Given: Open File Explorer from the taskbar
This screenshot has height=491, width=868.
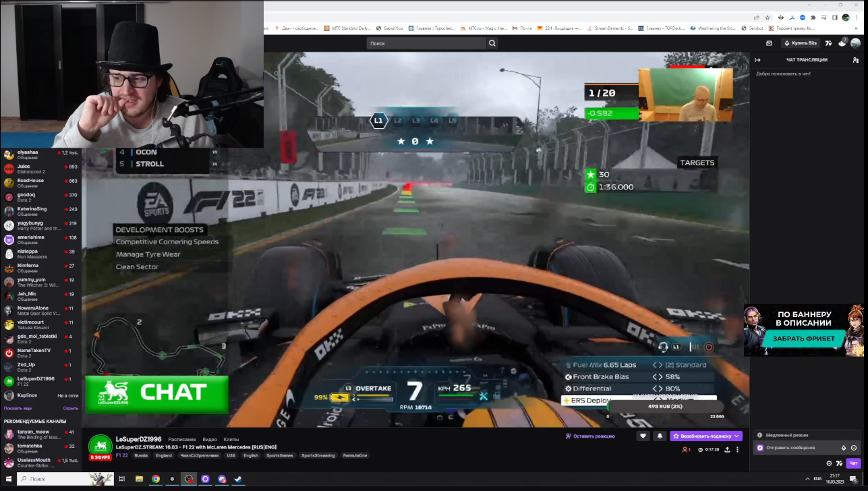Looking at the screenshot, I should 139,479.
